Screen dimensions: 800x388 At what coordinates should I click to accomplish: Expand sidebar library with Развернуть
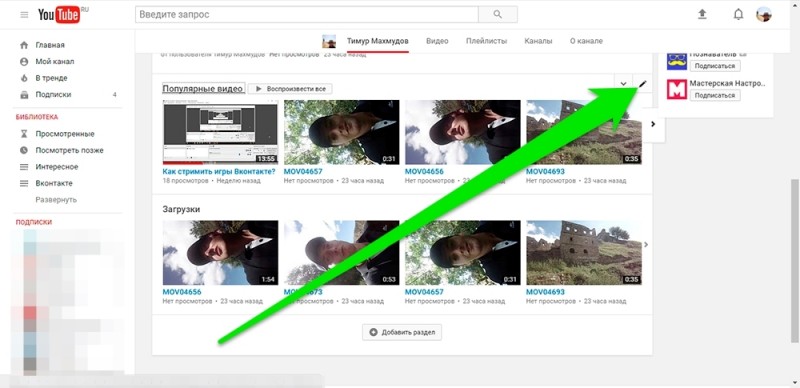[x=56, y=200]
